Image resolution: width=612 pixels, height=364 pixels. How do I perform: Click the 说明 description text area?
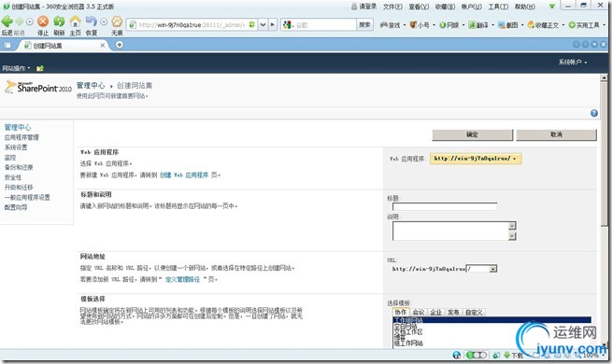(x=454, y=231)
